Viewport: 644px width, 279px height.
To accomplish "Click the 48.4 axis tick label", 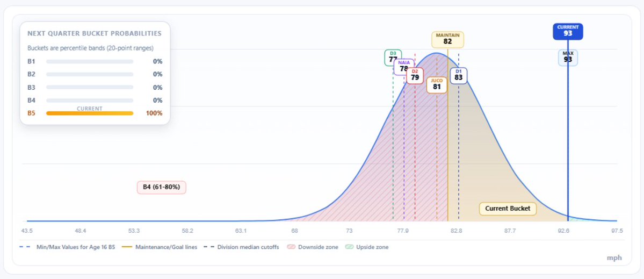I will (81, 231).
